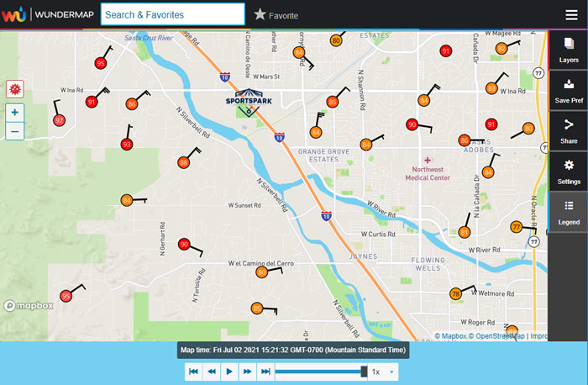Open the hamburger menu
Viewport: 588px width, 385px height.
click(x=571, y=14)
